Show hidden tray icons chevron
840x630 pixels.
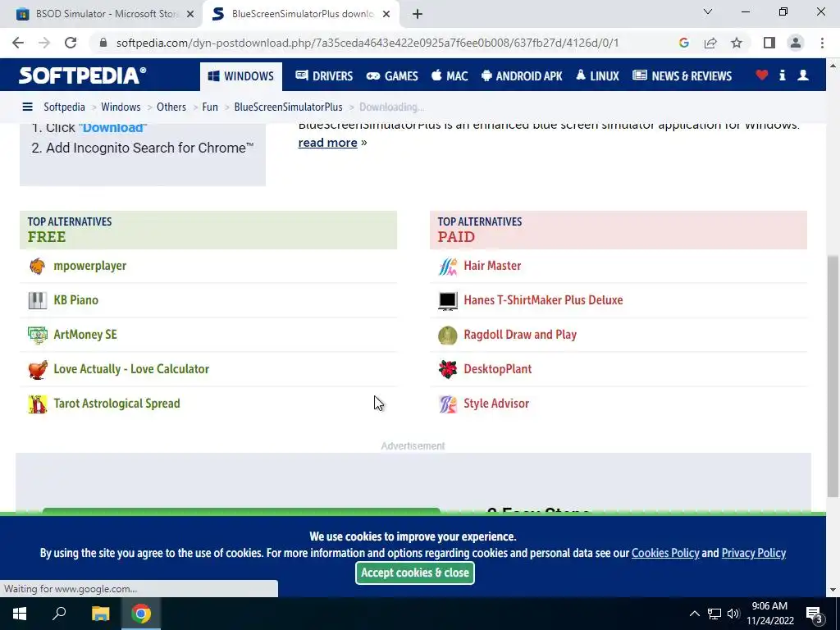(694, 614)
